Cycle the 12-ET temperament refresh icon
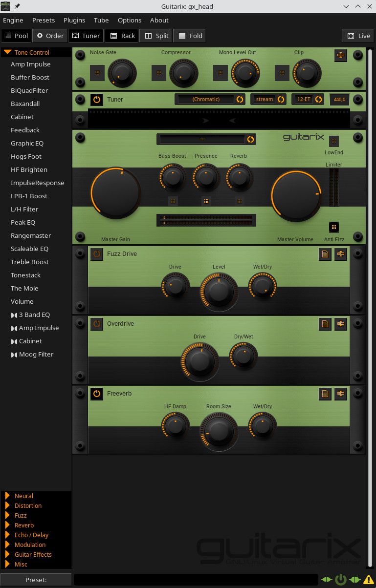The width and height of the screenshot is (376, 588). click(318, 99)
